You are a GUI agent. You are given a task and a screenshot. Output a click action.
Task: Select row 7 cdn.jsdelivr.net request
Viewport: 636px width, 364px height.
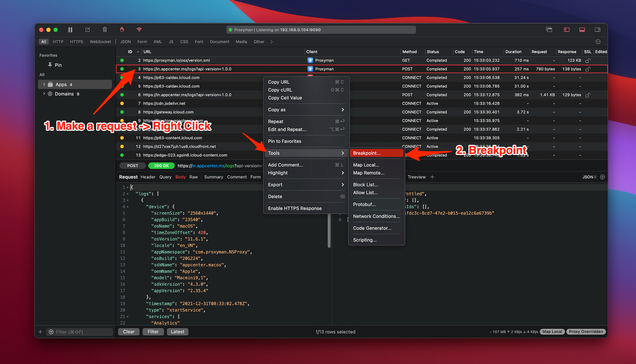pos(362,103)
